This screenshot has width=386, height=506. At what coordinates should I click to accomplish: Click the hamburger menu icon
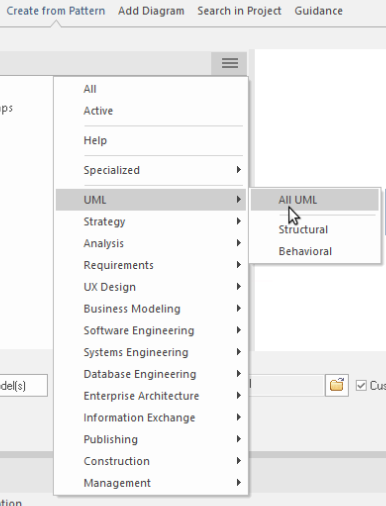point(229,63)
